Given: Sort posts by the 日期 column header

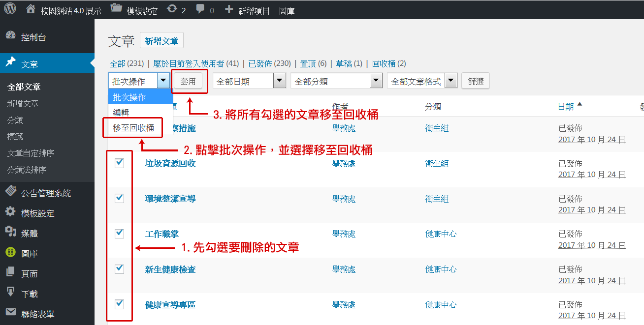Looking at the screenshot, I should pos(566,107).
